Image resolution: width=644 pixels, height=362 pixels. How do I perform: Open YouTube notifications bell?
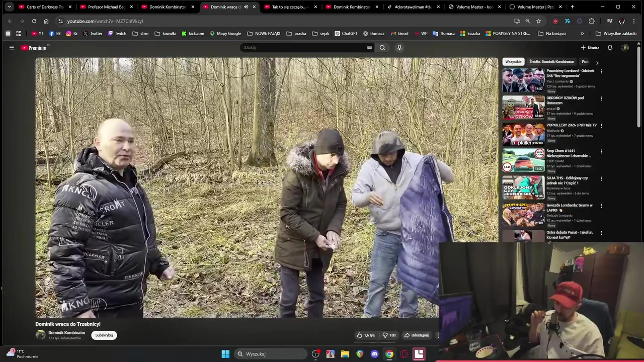[x=610, y=48]
